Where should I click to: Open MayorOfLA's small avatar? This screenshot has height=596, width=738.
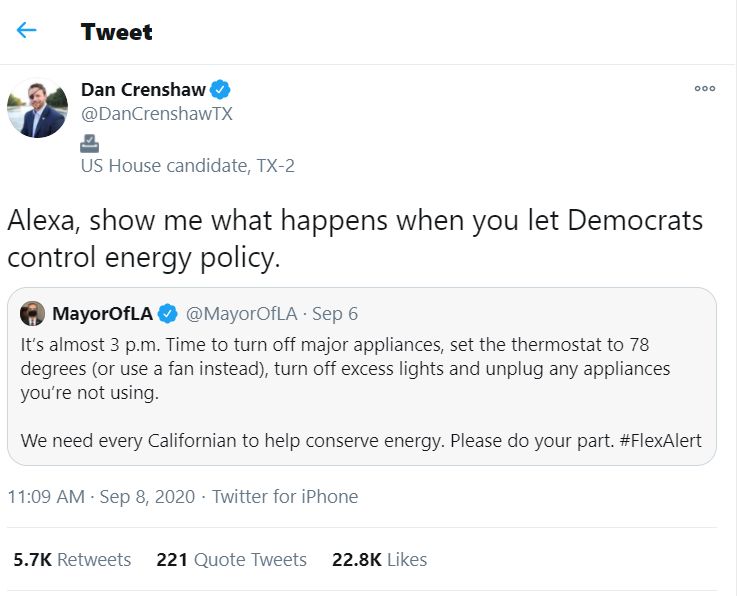click(32, 313)
